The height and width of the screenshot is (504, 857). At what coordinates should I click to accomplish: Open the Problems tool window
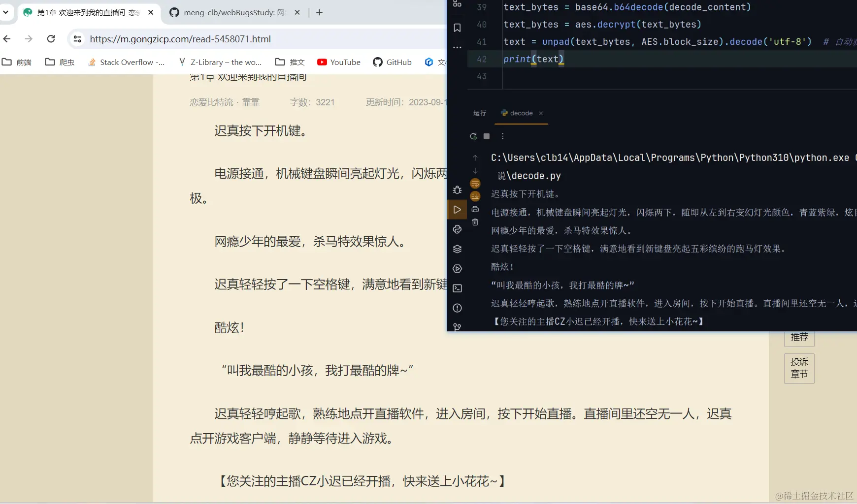[457, 308]
